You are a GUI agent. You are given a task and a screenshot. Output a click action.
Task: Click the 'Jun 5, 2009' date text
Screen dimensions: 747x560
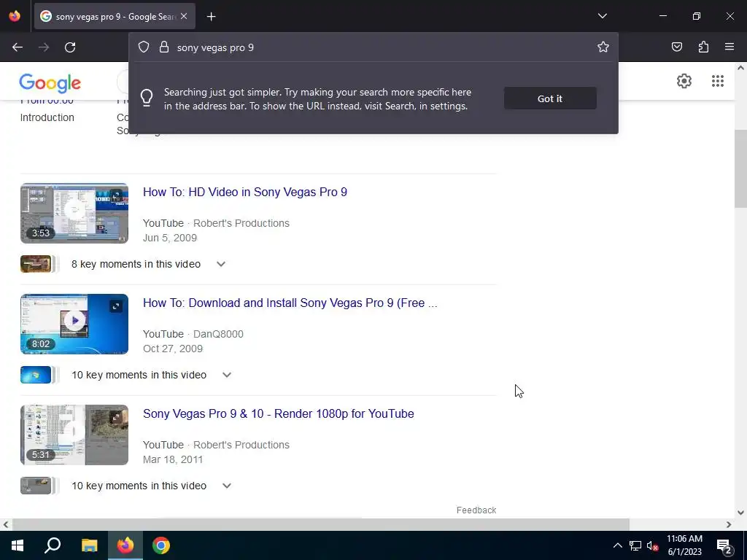click(x=169, y=238)
